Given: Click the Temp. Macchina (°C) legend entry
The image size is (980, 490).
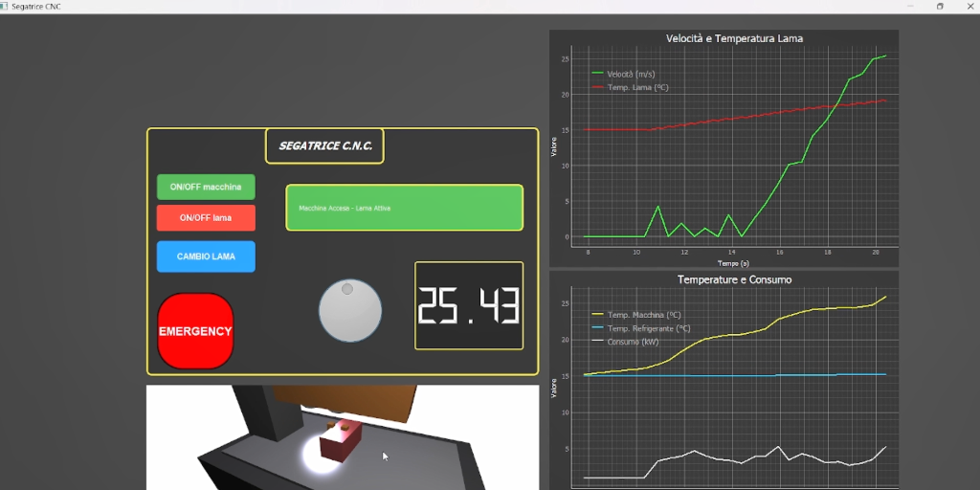Looking at the screenshot, I should pyautogui.click(x=635, y=315).
